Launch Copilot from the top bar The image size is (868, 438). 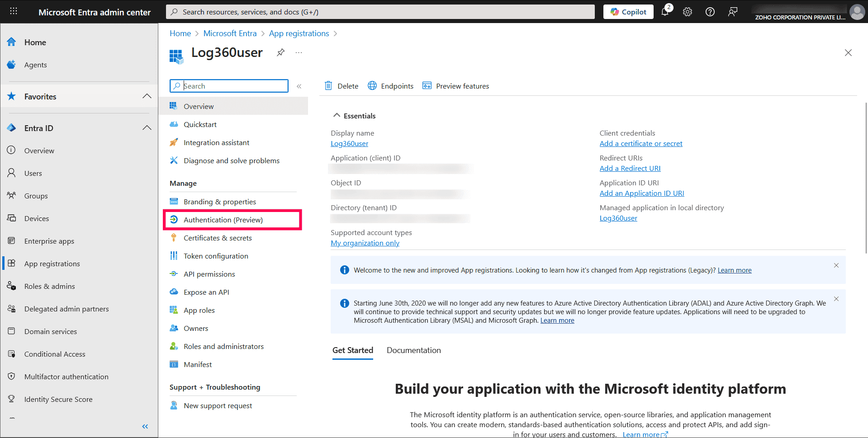click(628, 12)
